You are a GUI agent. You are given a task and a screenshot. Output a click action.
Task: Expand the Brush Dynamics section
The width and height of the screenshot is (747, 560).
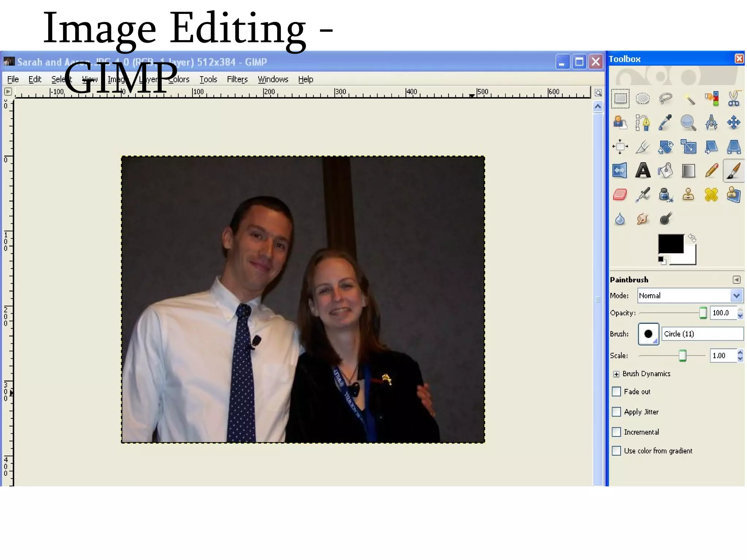coord(616,374)
